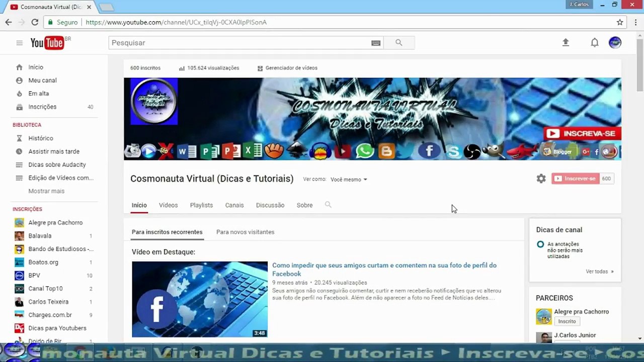Open the Vídeos tab
Screen dimensions: 644x362
[168, 205]
